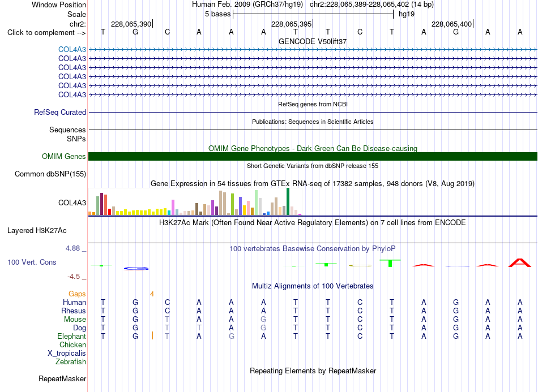Open the GTEx COL4A3 expression bar chart
Image resolution: width=538 pixels, height=392 pixels.
pos(195,201)
